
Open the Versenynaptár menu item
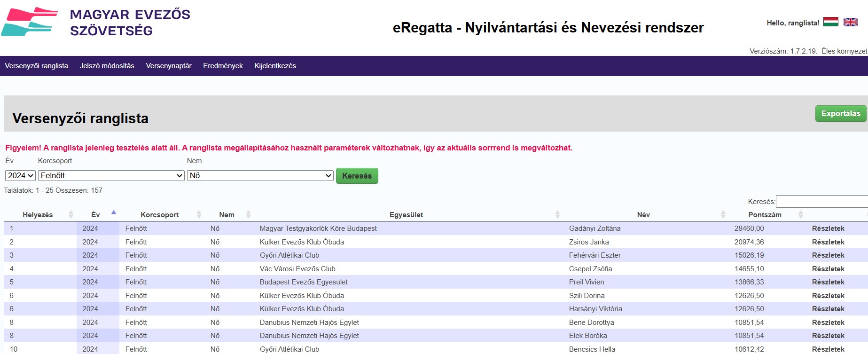(x=169, y=66)
